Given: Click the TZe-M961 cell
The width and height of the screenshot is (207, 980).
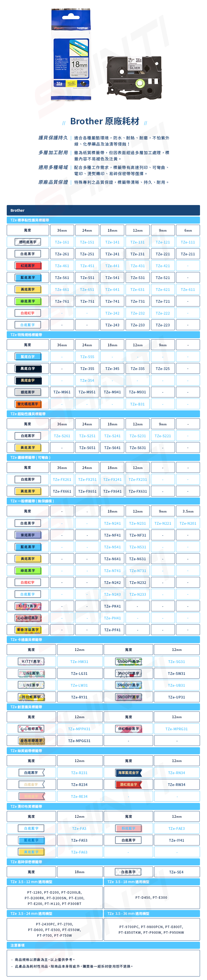Looking at the screenshot, I should point(62,392).
